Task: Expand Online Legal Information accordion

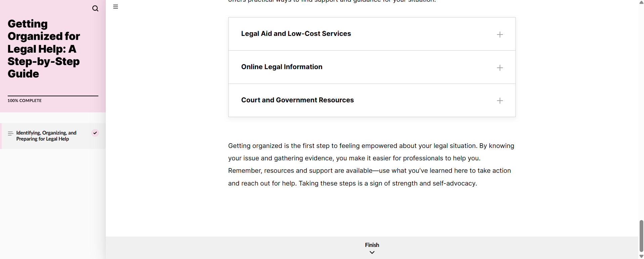Action: 372,67
